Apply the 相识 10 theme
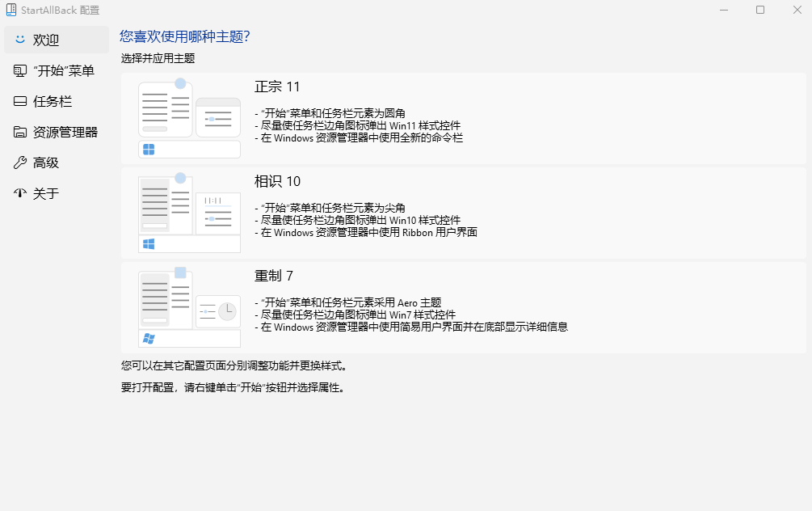 [464, 213]
